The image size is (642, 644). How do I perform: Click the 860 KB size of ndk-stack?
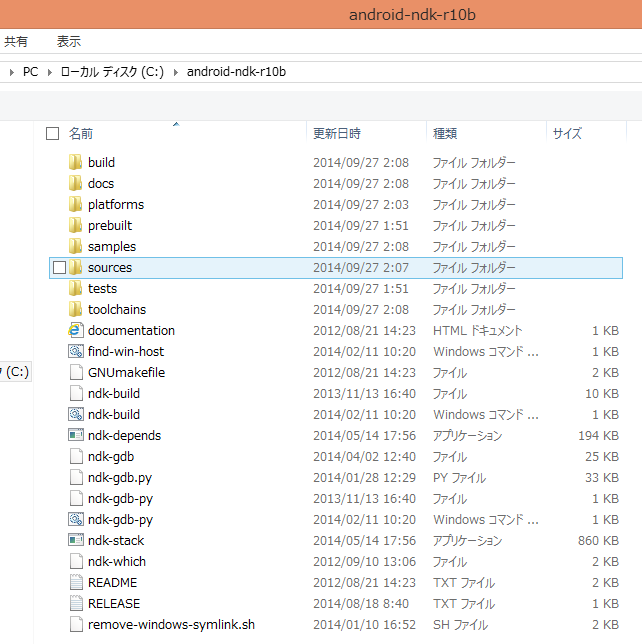(x=598, y=540)
